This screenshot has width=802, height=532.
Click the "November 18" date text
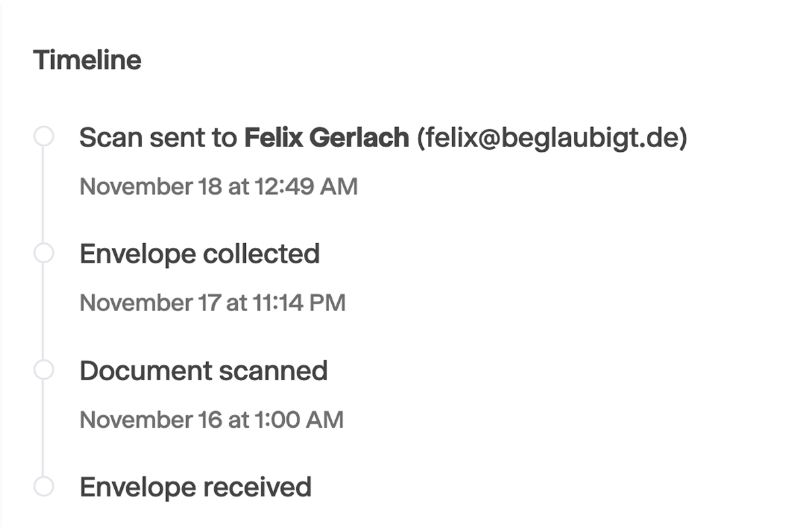[150, 187]
